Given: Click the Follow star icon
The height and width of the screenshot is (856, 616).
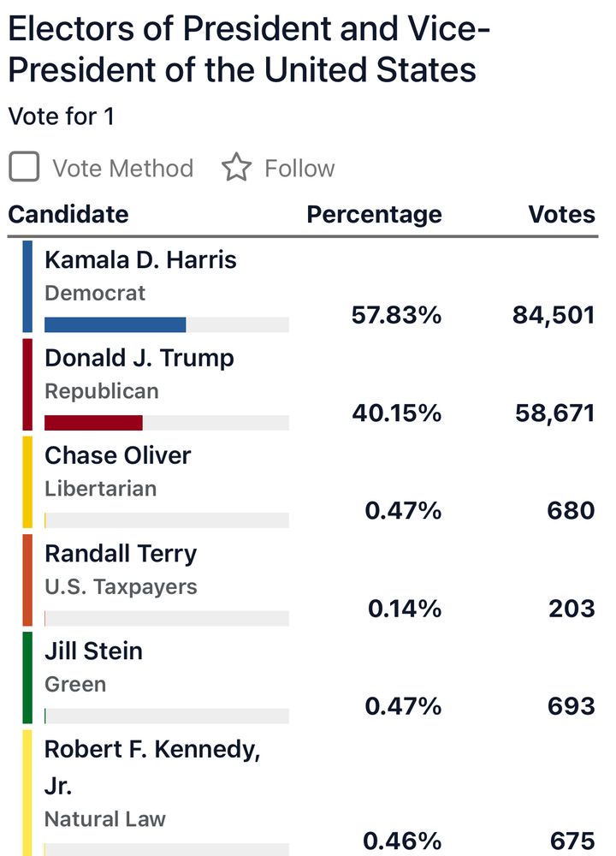Looking at the screenshot, I should click(236, 168).
